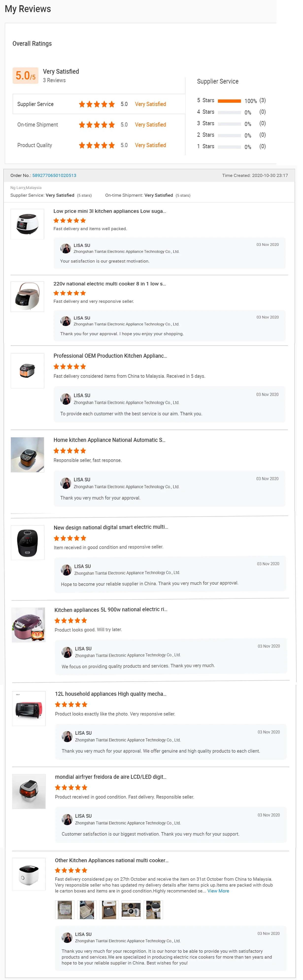Click the Other Kitchen Appliances product title
This screenshot has height=980, width=303.
[x=112, y=860]
